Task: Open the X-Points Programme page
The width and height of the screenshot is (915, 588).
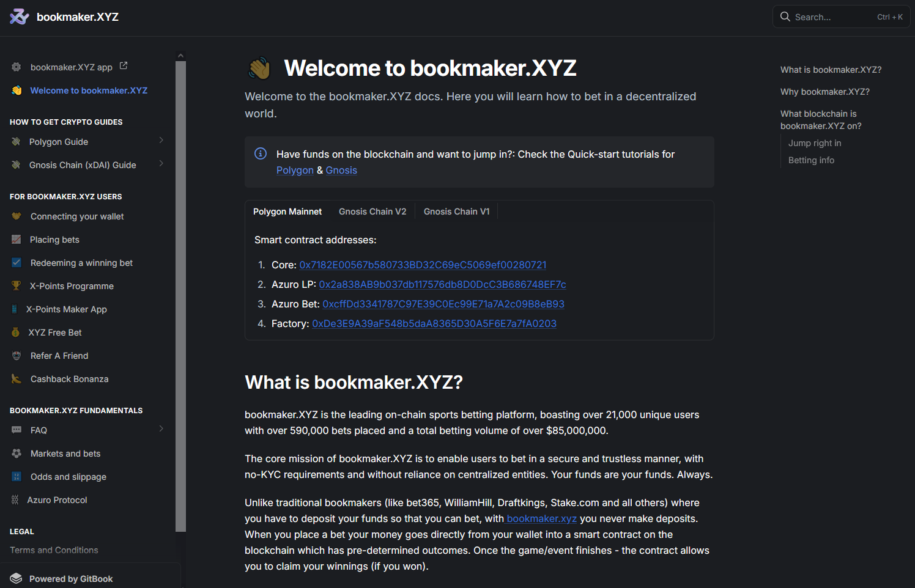Action: (72, 286)
